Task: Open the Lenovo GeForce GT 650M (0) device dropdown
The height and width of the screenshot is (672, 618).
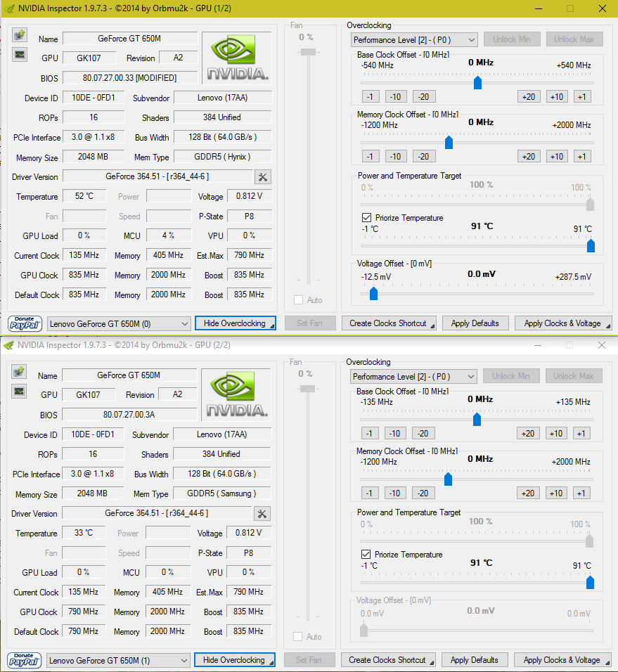Action: [119, 324]
